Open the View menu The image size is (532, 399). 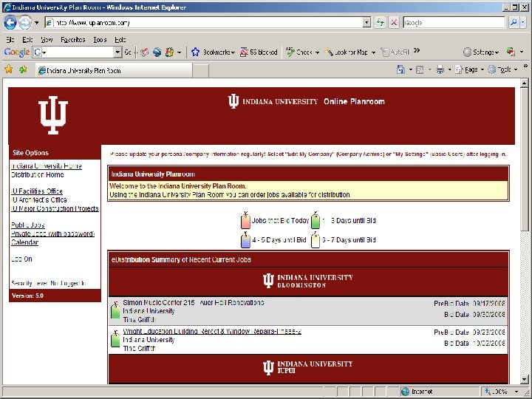coord(47,40)
